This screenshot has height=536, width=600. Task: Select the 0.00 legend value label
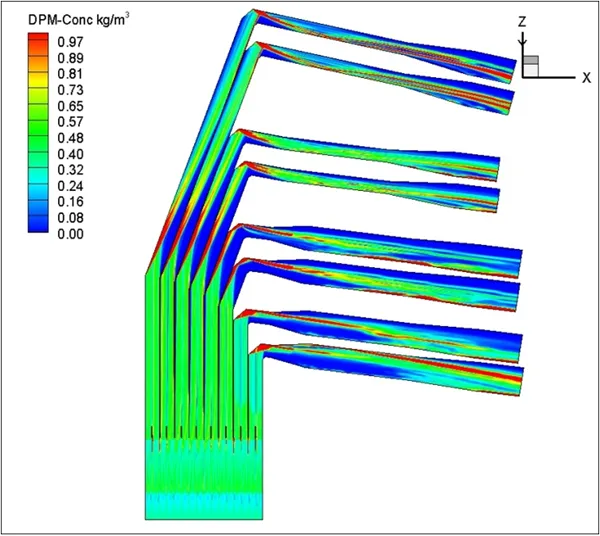71,233
